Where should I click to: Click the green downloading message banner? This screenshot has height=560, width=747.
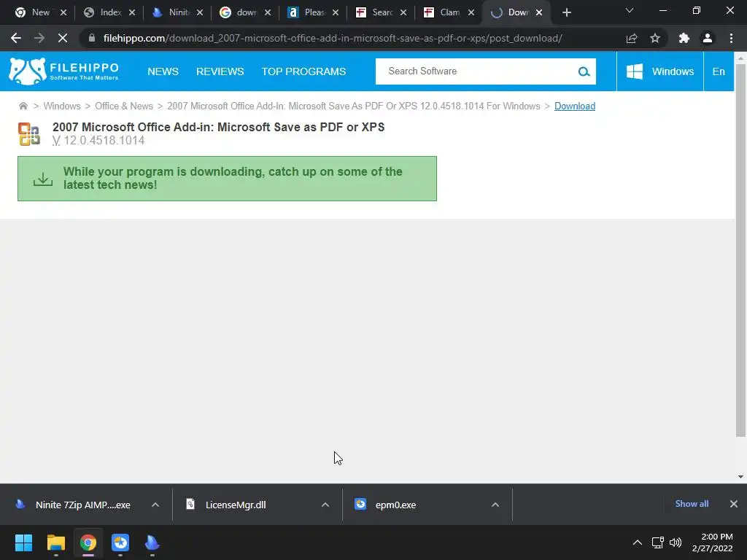pos(228,179)
